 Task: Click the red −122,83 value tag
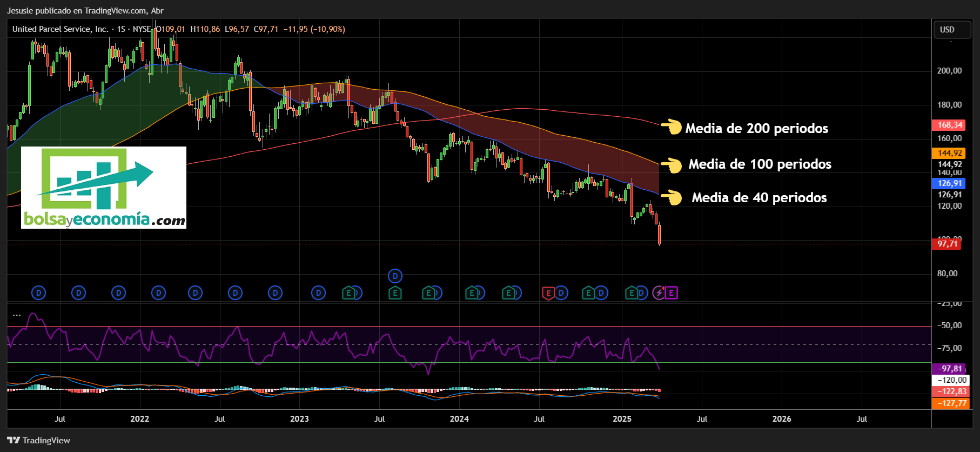click(951, 391)
